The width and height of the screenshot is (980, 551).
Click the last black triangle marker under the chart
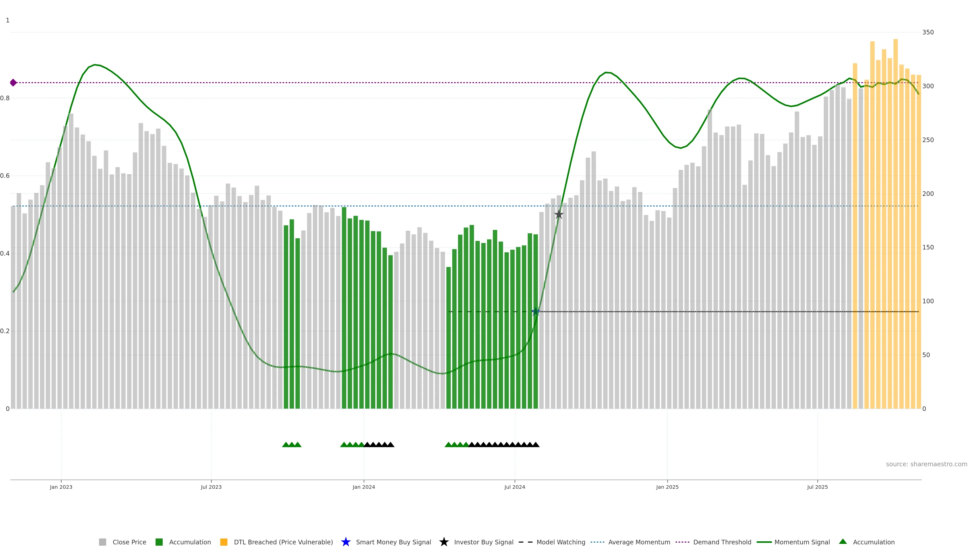click(536, 445)
